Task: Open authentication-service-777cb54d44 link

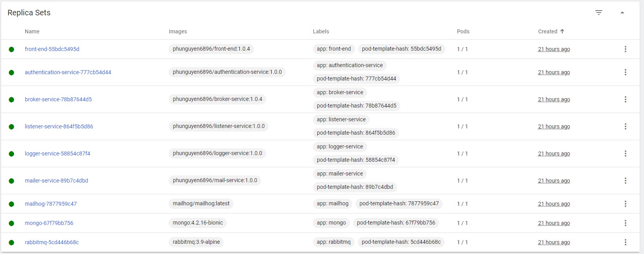Action: [68, 72]
